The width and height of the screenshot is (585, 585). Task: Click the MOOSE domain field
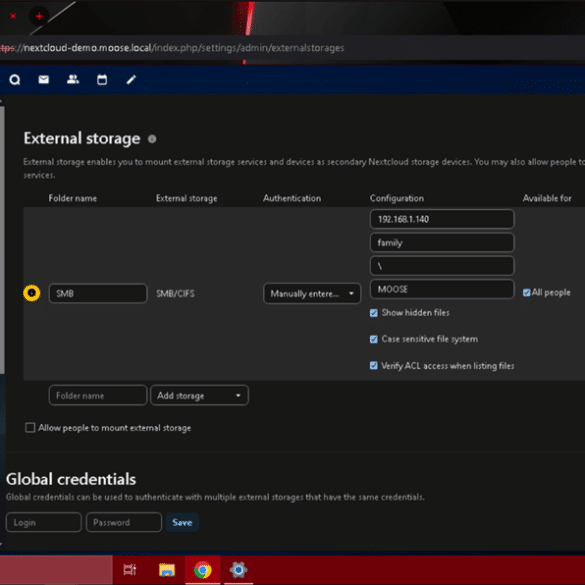tap(442, 289)
